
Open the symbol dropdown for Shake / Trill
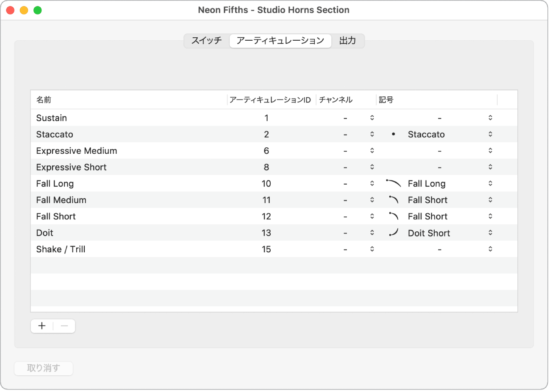(x=489, y=249)
